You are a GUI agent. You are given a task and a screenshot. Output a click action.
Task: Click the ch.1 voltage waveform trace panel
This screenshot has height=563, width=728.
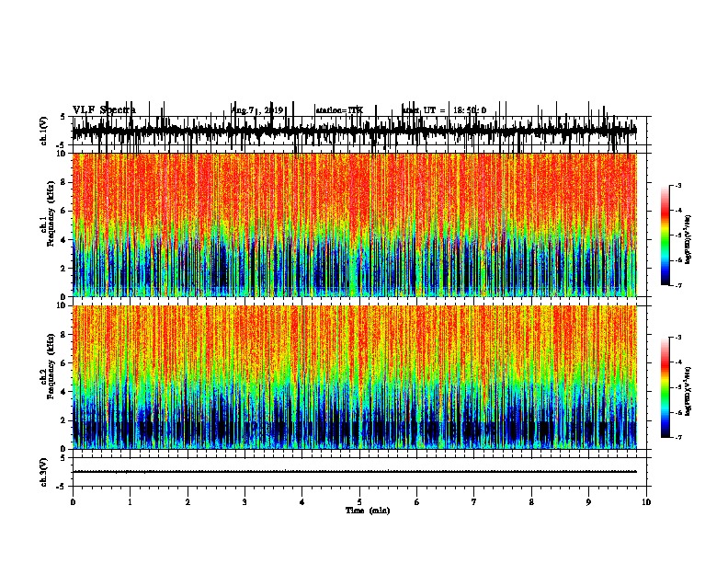point(361,131)
